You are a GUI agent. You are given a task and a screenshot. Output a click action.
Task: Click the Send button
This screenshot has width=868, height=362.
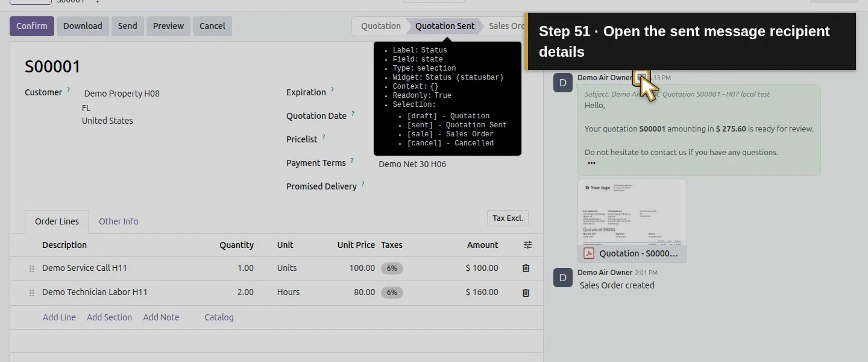pyautogui.click(x=127, y=26)
